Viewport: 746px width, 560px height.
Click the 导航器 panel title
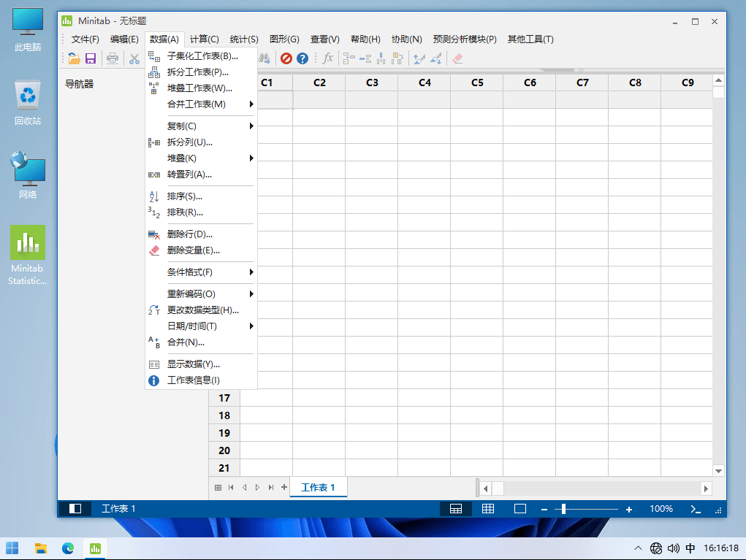click(80, 85)
